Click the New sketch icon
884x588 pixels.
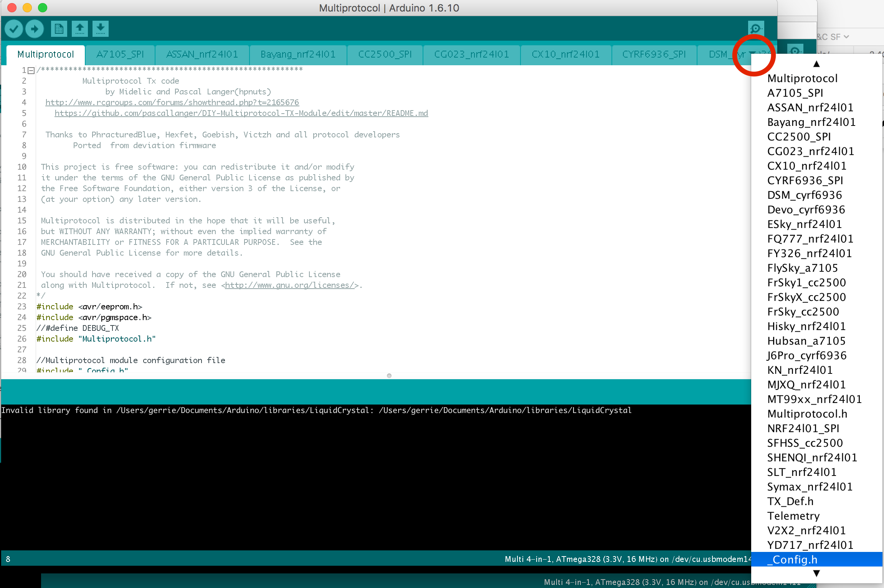point(59,29)
